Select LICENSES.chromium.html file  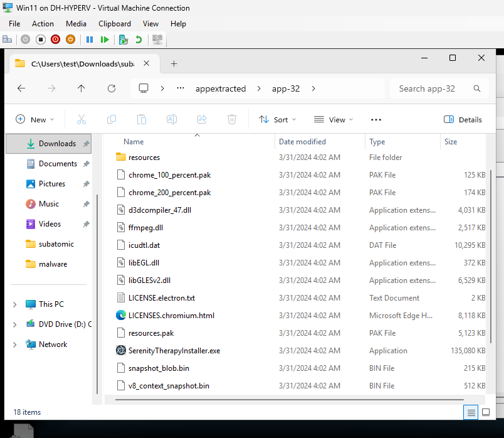click(x=171, y=316)
